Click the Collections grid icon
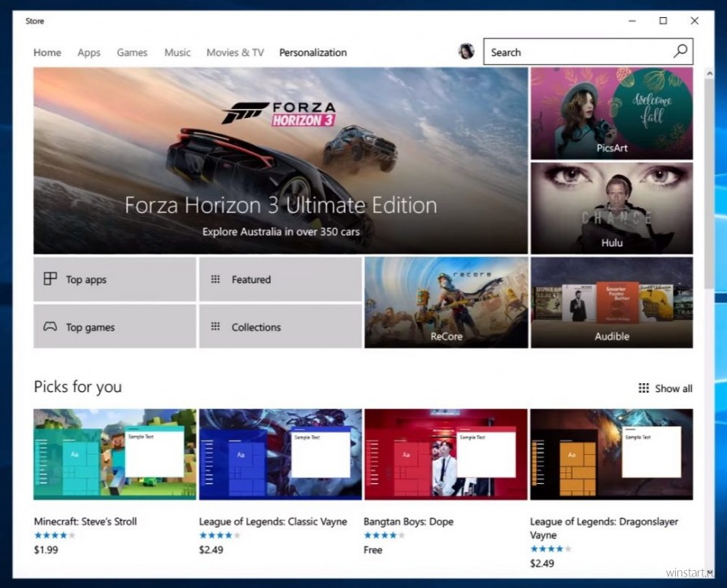727x588 pixels. pyautogui.click(x=215, y=326)
